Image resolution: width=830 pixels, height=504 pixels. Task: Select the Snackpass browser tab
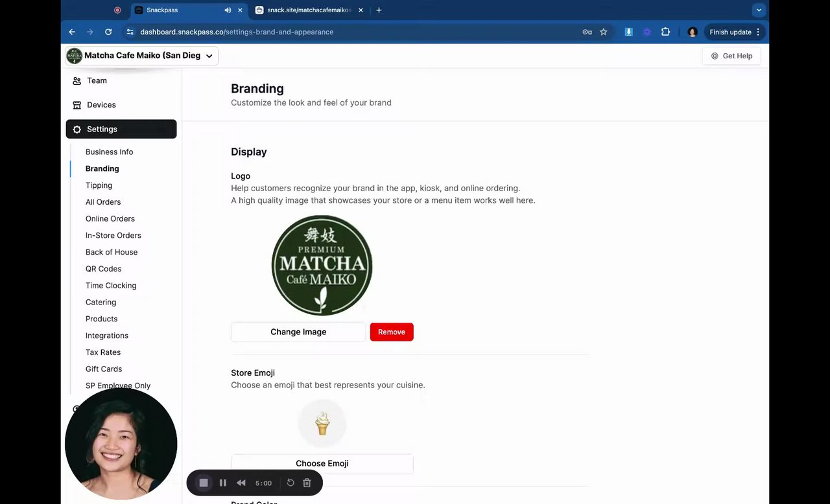tap(188, 10)
